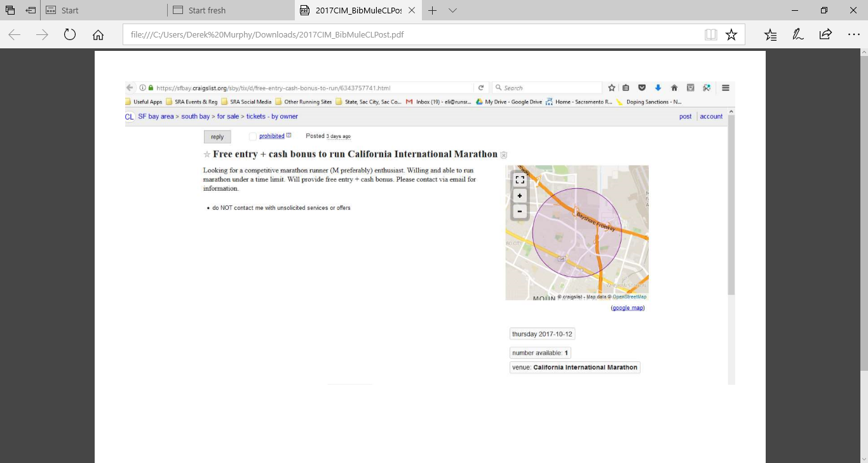The height and width of the screenshot is (463, 868).
Task: Click craigslist page vertical scrollbar
Action: 731,205
